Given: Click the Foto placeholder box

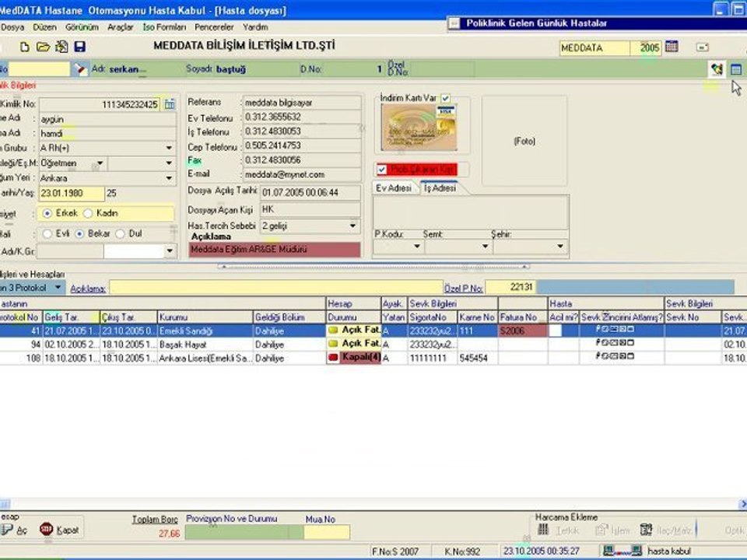Looking at the screenshot, I should [524, 141].
